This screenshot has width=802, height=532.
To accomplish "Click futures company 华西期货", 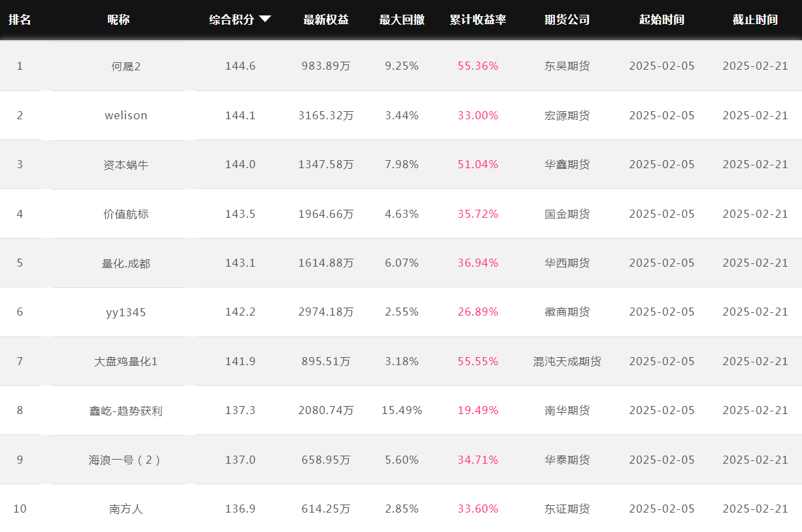I will click(567, 263).
